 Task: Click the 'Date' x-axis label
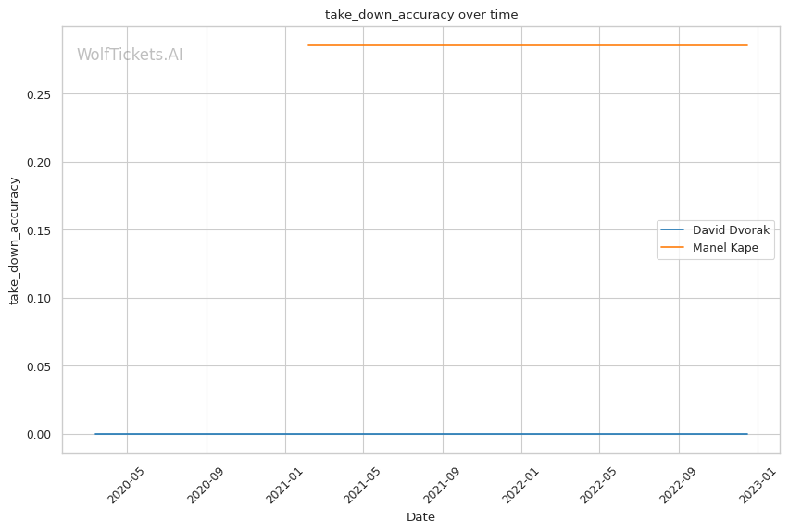point(420,517)
